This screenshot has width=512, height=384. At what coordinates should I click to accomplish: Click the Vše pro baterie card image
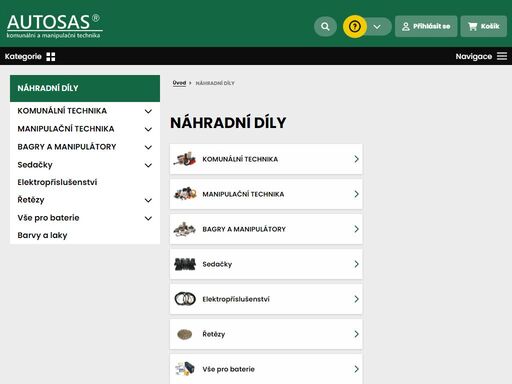pos(185,369)
